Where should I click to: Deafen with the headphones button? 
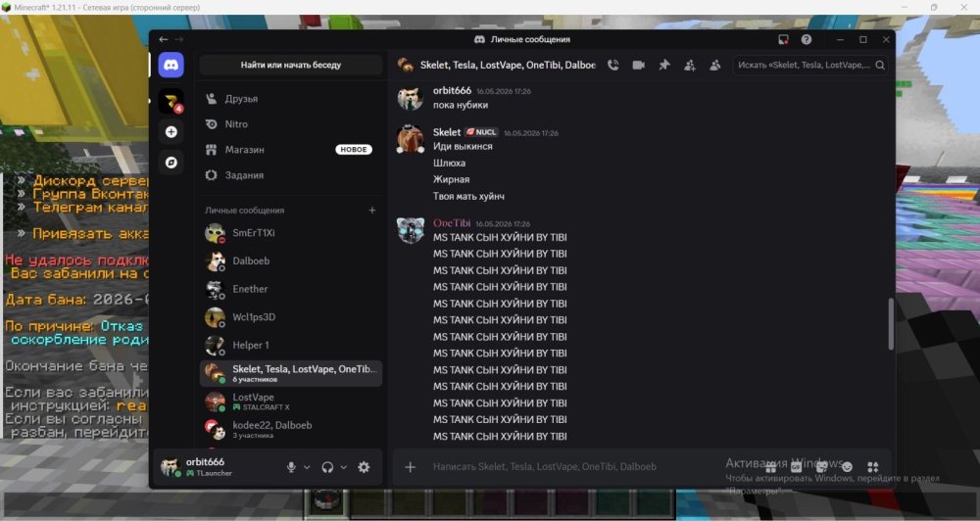point(327,467)
